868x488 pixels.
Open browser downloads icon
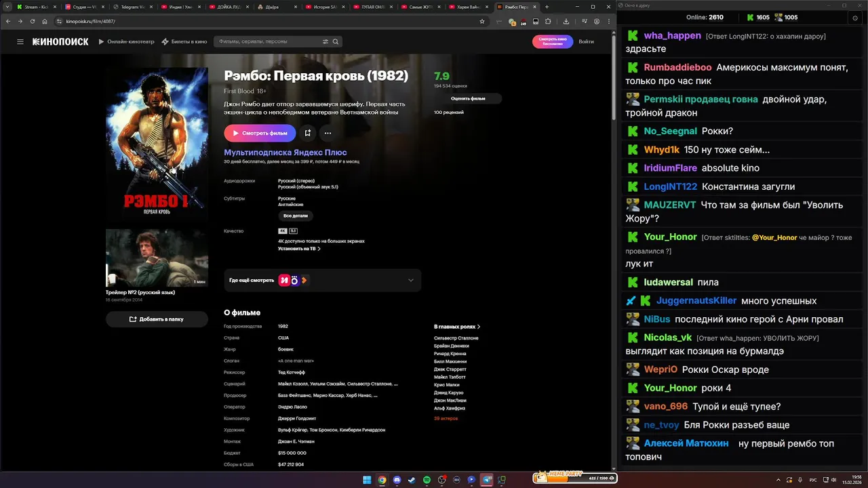[566, 21]
